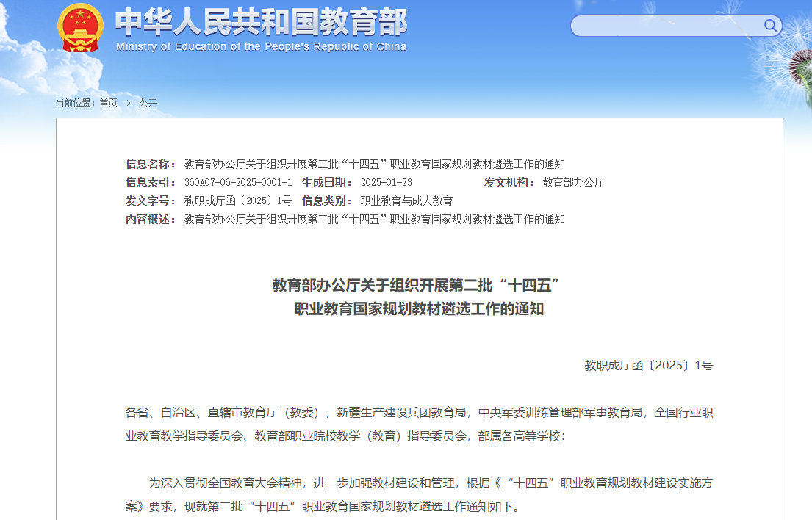Click the right-aligned document number 教职成厅函〔2025〕1号
812x520 pixels.
coord(648,365)
